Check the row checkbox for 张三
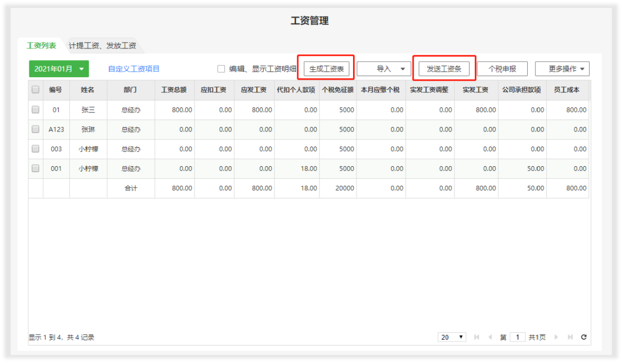 point(35,109)
